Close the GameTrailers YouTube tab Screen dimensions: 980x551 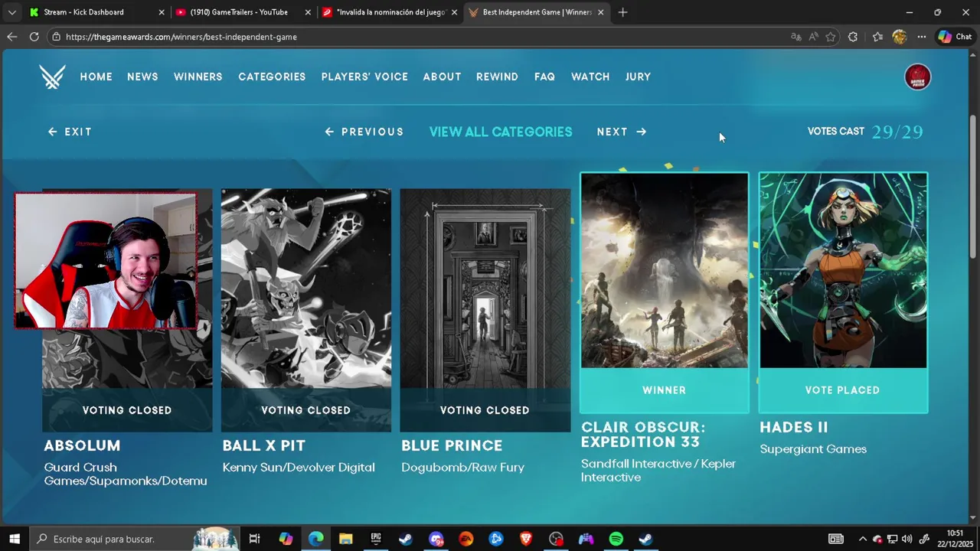click(308, 12)
